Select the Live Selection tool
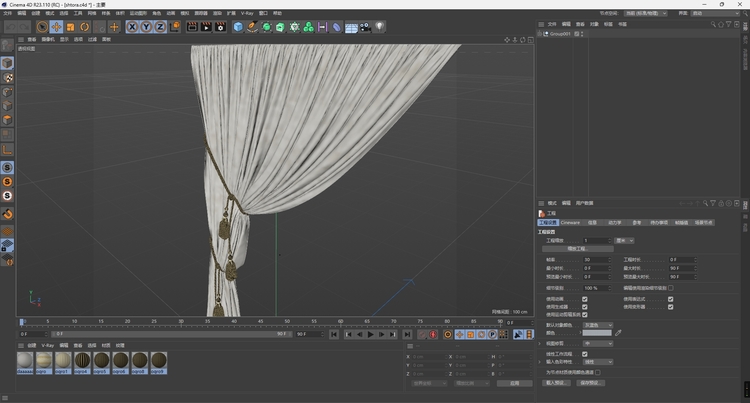This screenshot has height=403, width=750. point(42,27)
